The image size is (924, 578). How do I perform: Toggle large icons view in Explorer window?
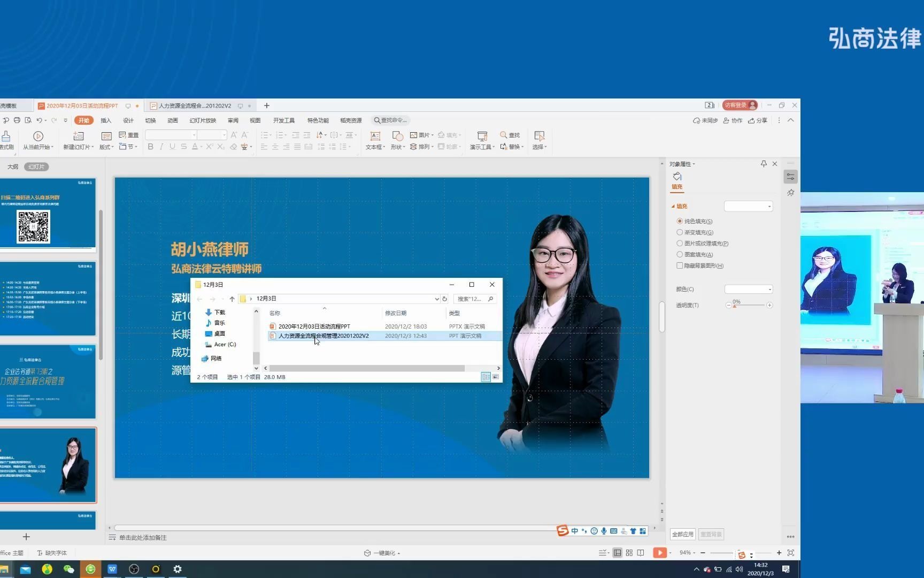(x=496, y=377)
